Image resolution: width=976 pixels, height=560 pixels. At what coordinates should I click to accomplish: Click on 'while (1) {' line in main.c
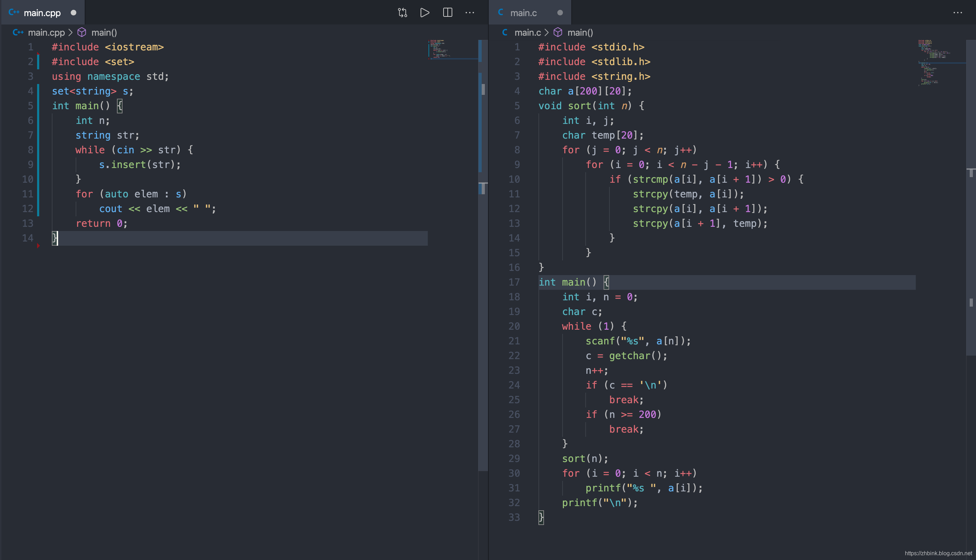tap(594, 327)
